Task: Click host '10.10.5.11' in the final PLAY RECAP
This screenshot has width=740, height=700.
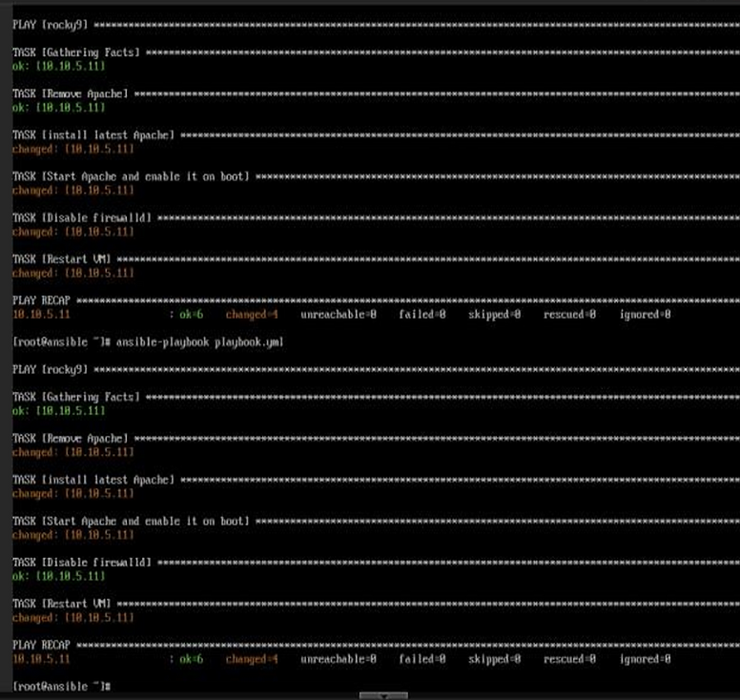Action: tap(41, 659)
